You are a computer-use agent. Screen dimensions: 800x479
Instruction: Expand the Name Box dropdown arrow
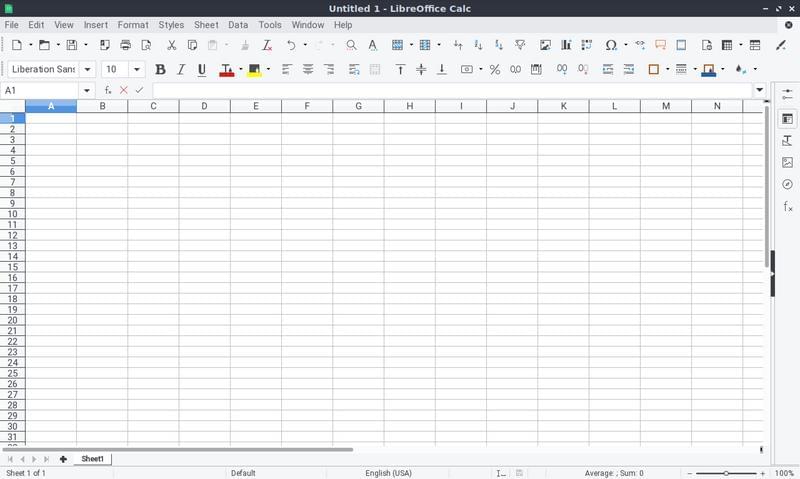pos(87,90)
